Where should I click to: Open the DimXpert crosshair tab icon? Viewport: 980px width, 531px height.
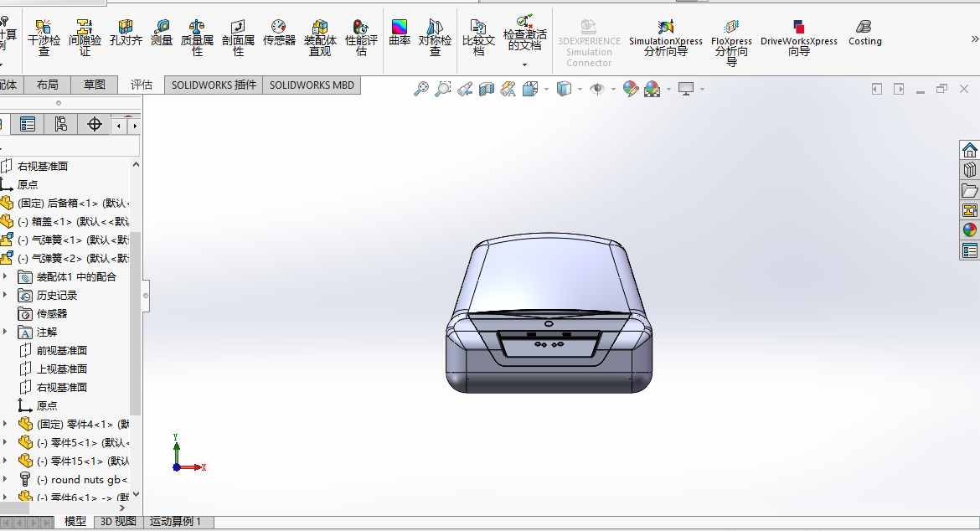point(95,125)
